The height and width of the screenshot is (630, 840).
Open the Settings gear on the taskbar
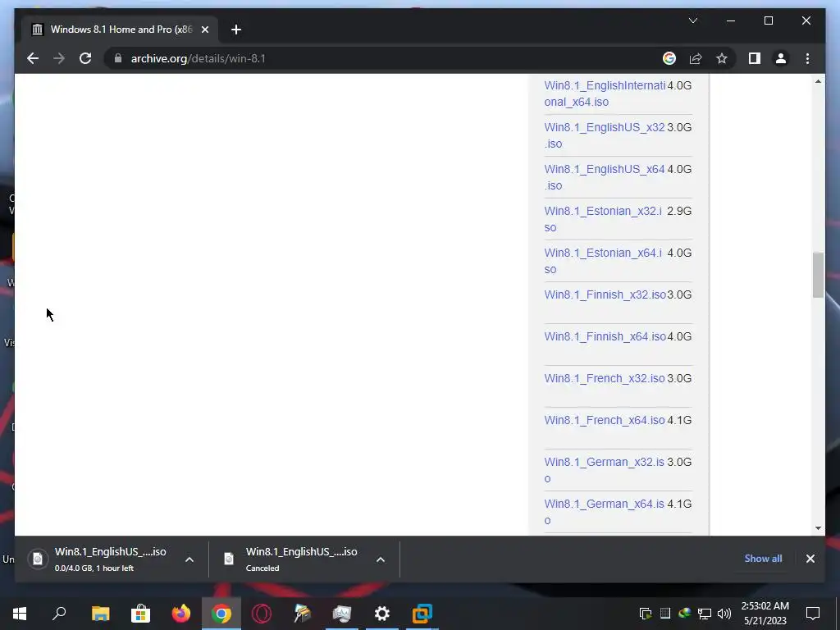click(x=382, y=614)
